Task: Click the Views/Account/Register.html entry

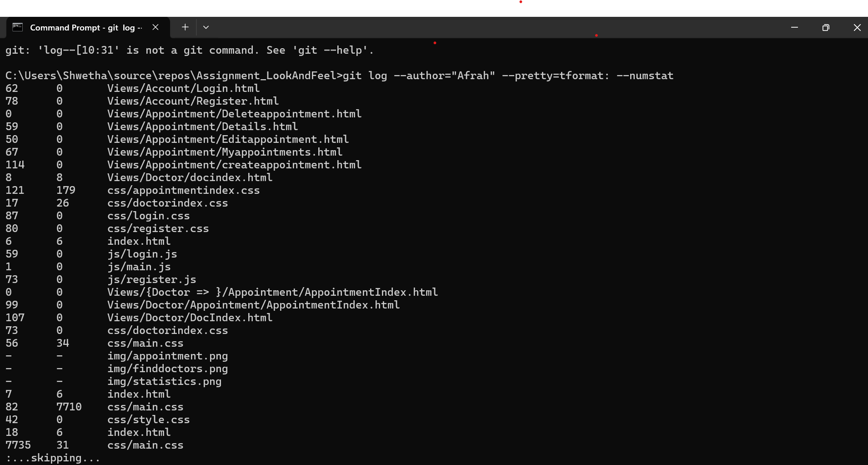Action: pos(193,101)
